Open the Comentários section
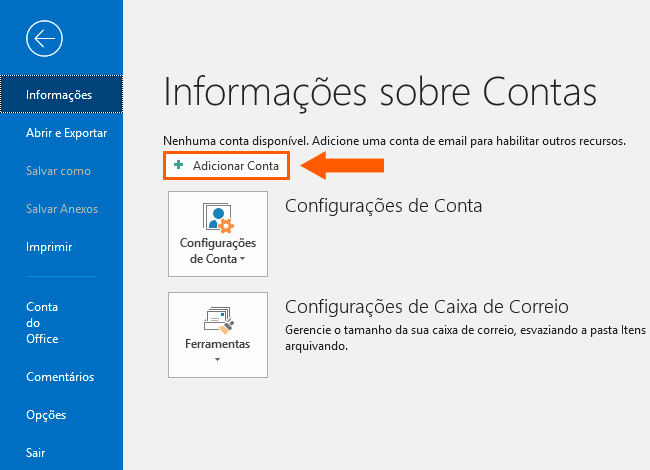The image size is (650, 470). [61, 376]
